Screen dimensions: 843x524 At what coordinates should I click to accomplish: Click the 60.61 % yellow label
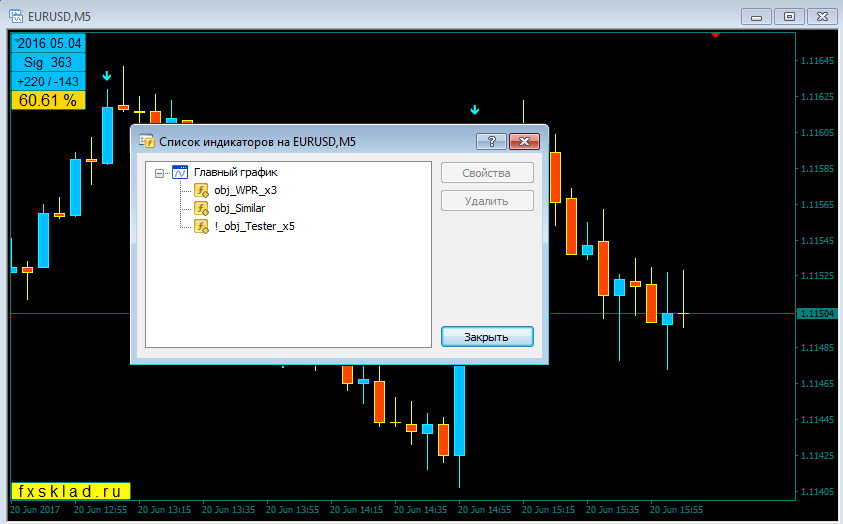point(48,101)
